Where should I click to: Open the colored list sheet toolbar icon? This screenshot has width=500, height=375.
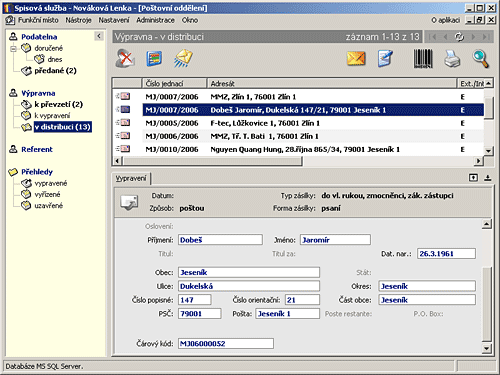pos(154,59)
